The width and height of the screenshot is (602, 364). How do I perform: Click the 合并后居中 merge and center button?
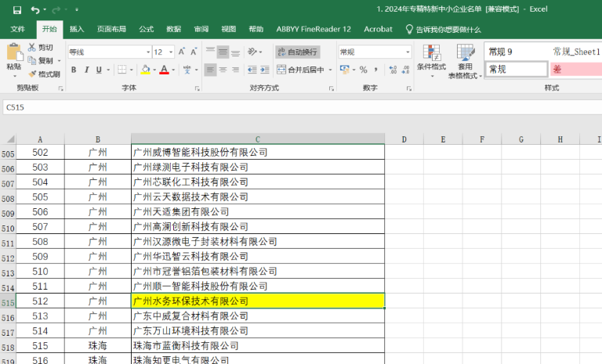tap(301, 70)
